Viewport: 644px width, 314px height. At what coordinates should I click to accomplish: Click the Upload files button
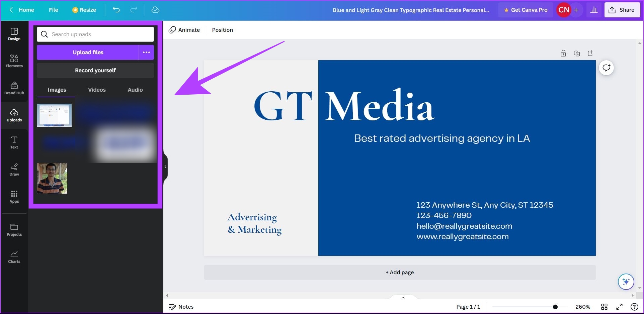click(88, 53)
